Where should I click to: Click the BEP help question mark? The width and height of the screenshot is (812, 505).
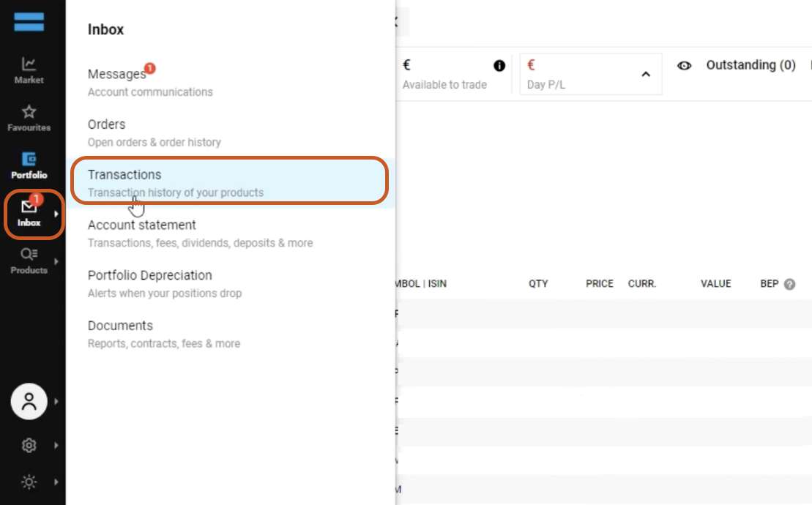pyautogui.click(x=789, y=284)
